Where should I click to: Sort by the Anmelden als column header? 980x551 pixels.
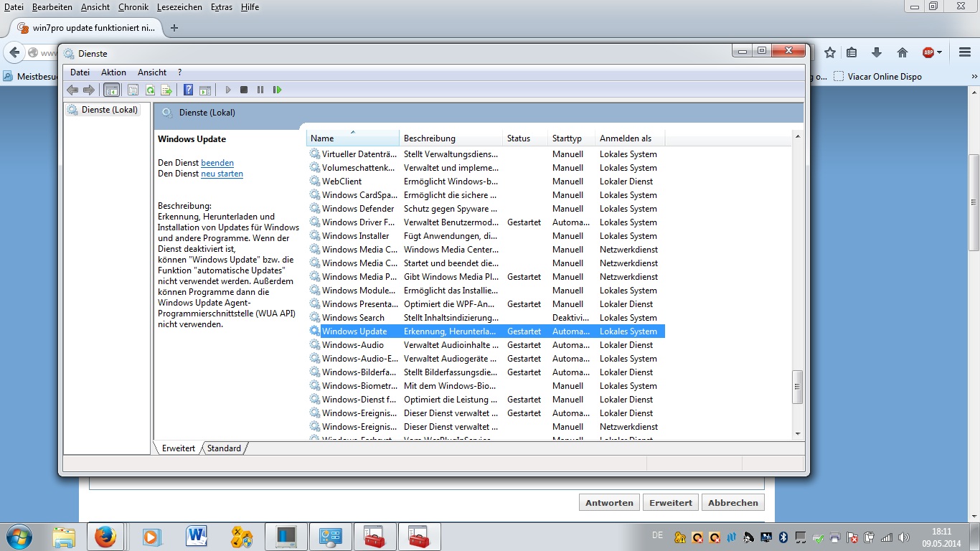[630, 138]
